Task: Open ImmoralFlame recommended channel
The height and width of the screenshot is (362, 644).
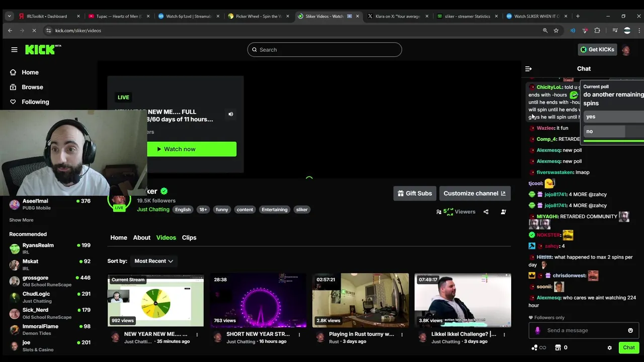Action: pos(50,329)
